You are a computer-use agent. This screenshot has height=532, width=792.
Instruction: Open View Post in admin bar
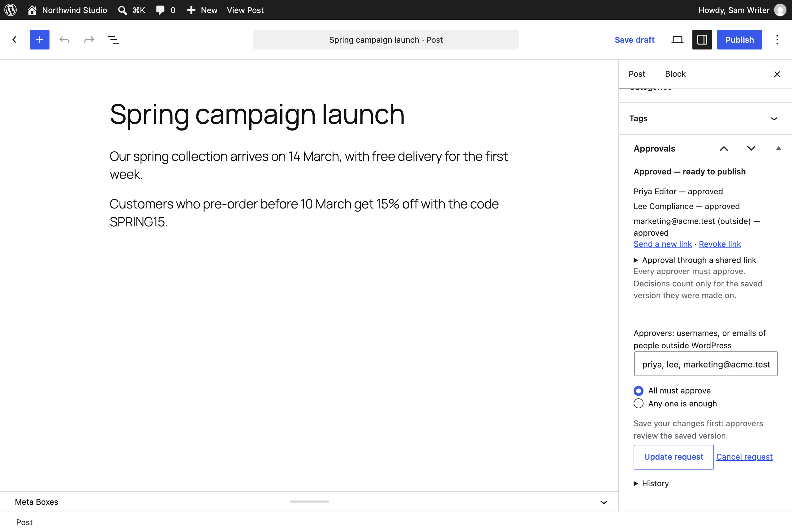tap(245, 10)
